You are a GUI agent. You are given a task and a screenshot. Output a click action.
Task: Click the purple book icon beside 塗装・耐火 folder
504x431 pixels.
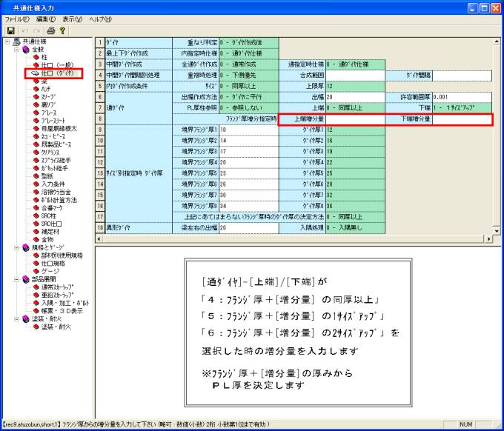coord(27,319)
